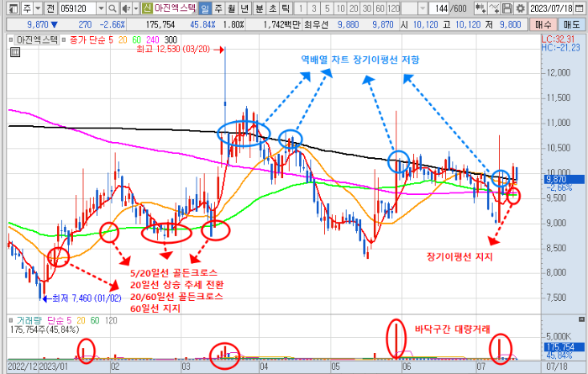
Task: Open the interval dropdown before 144
Action: click(423, 8)
